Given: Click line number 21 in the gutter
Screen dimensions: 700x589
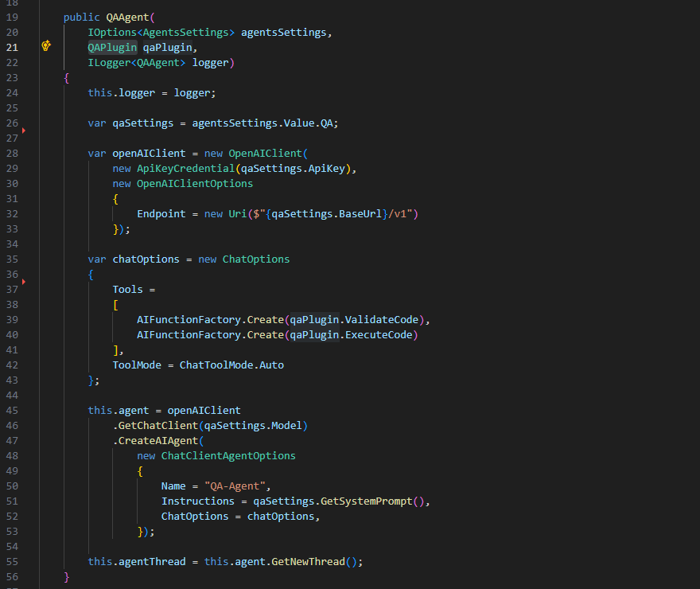Looking at the screenshot, I should pos(12,47).
